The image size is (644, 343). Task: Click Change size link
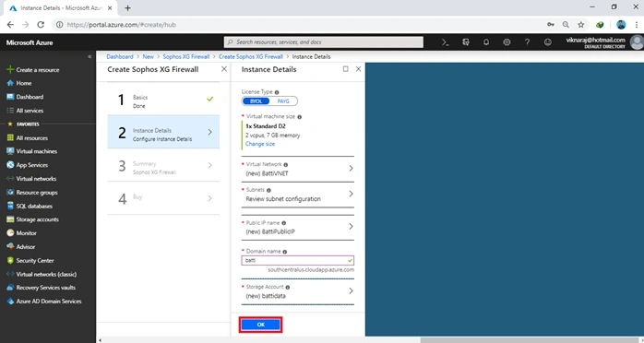coord(260,144)
